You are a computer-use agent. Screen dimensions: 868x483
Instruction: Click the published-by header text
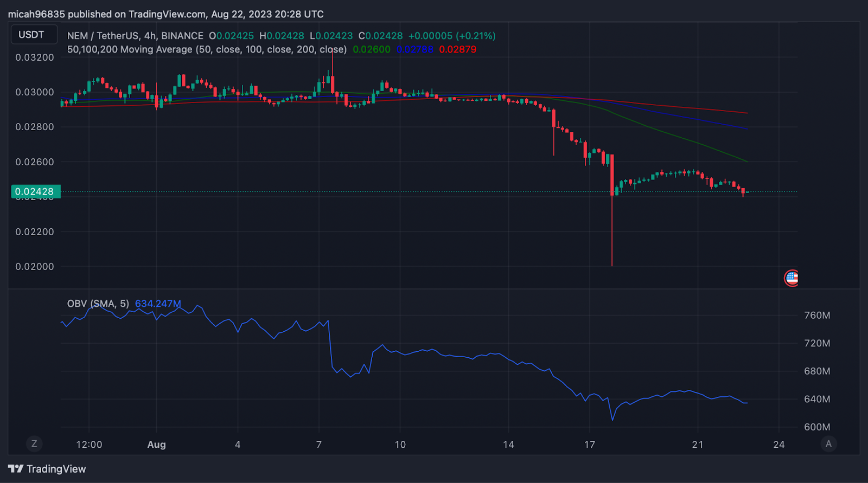click(x=165, y=14)
